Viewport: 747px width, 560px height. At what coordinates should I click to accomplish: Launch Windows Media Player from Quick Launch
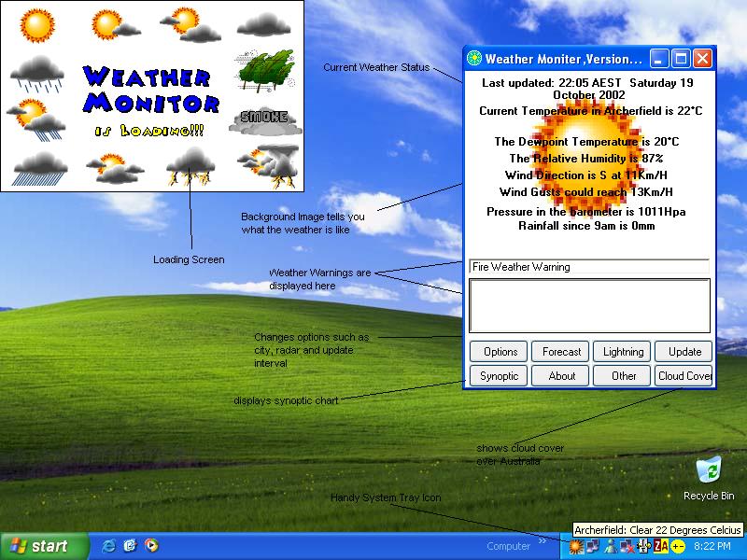point(151,546)
